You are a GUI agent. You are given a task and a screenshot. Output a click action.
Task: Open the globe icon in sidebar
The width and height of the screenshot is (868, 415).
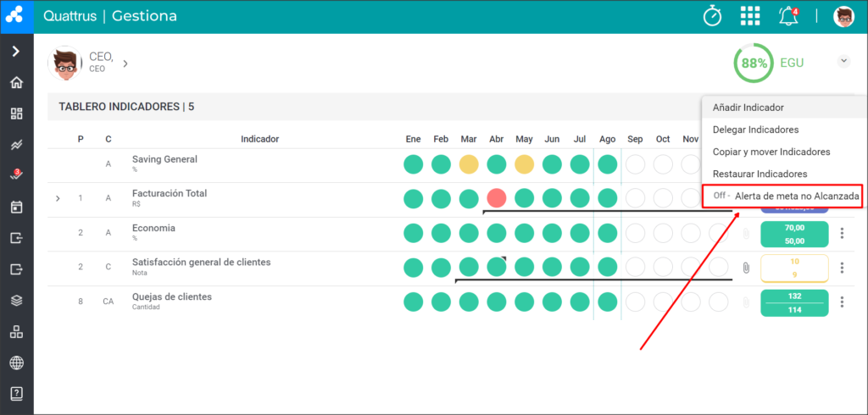point(17,363)
